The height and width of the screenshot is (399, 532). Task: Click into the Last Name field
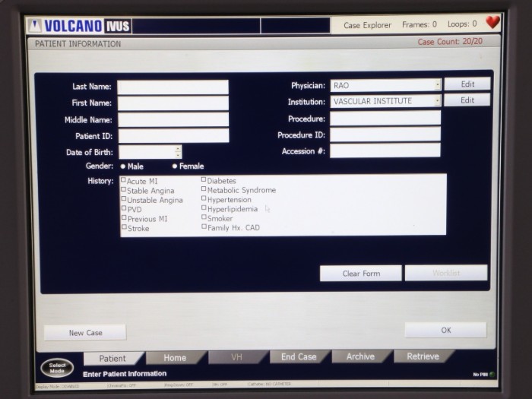tap(173, 87)
